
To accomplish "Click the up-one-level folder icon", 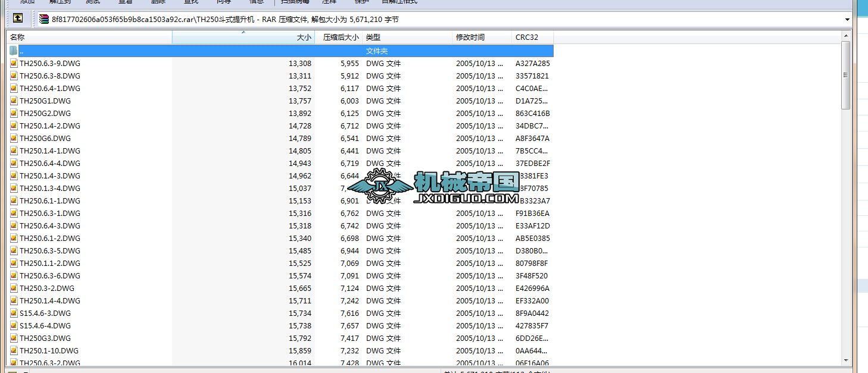I will pyautogui.click(x=17, y=18).
